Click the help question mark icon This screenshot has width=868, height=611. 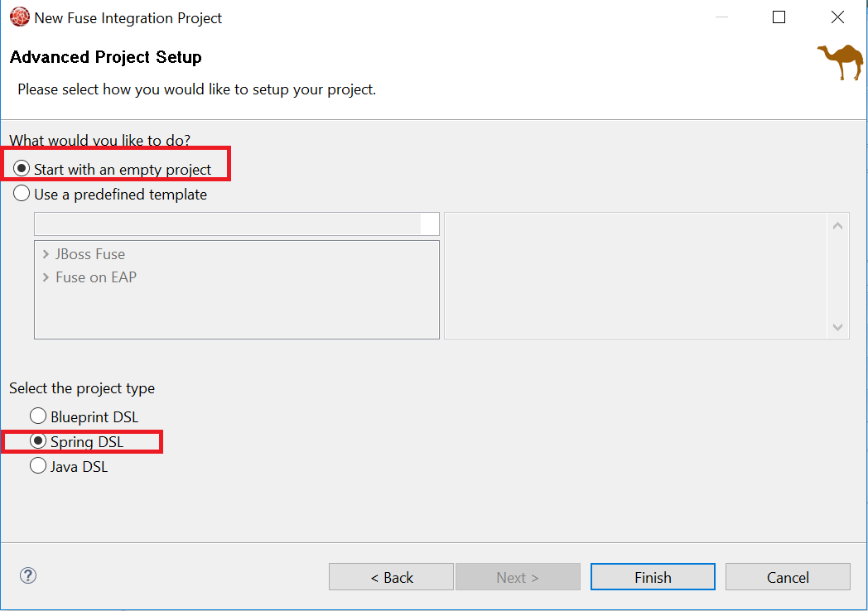point(28,575)
